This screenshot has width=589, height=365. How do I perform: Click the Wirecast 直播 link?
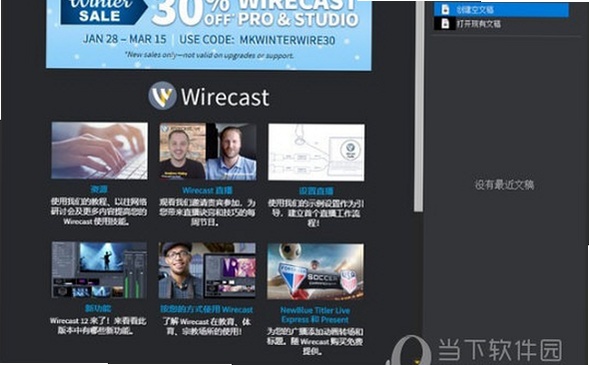click(207, 190)
